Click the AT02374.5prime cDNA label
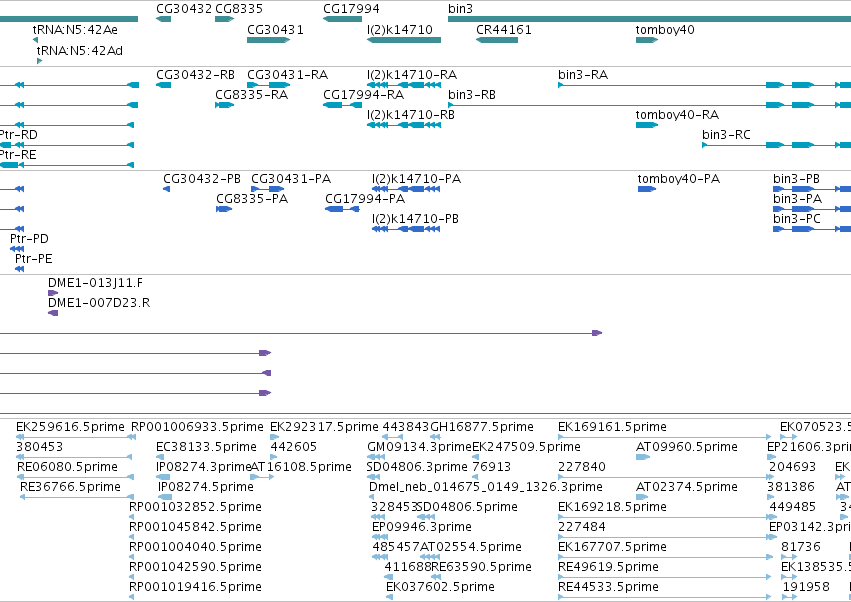Viewport: 851px width, 602px height. 687,487
